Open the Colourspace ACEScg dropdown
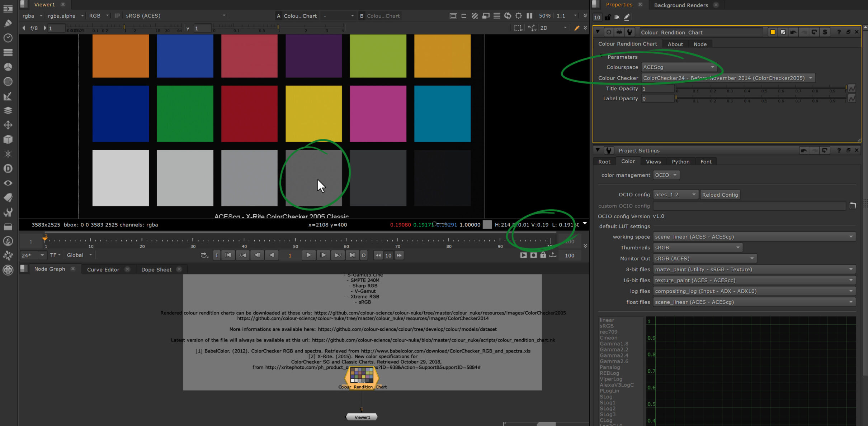The image size is (868, 426). [x=679, y=67]
